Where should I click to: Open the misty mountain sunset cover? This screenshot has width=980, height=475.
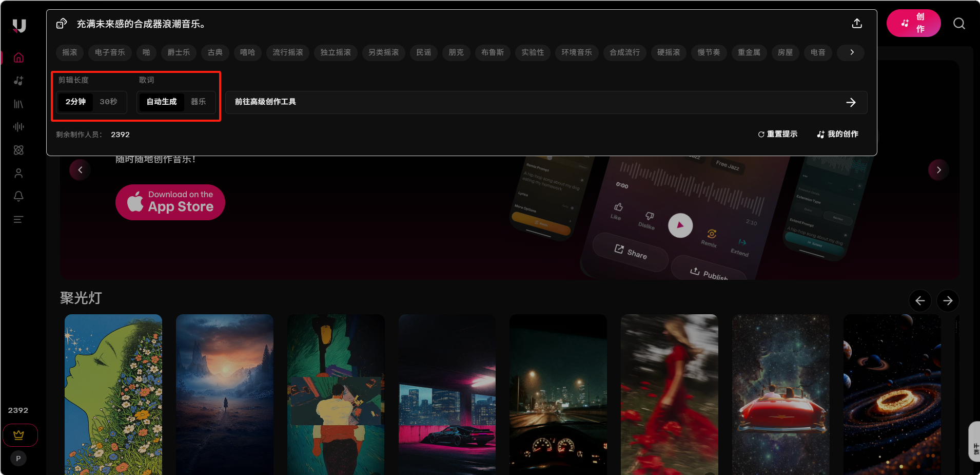[x=225, y=394]
